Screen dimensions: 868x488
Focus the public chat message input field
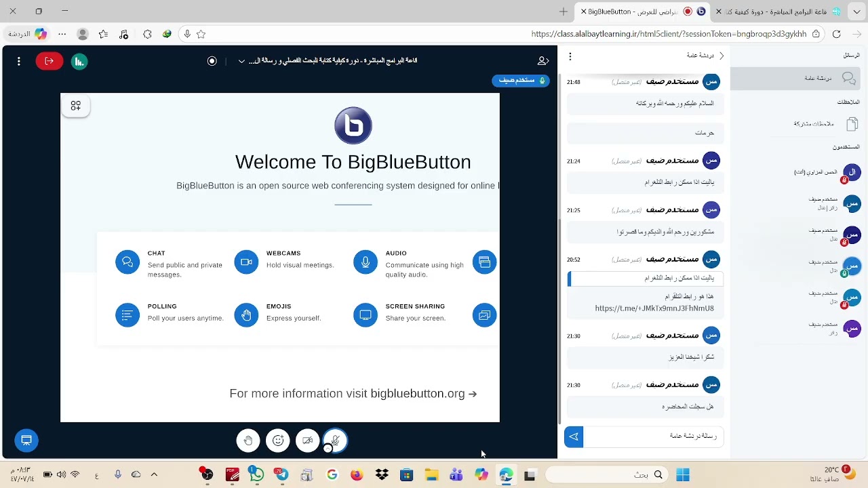653,436
